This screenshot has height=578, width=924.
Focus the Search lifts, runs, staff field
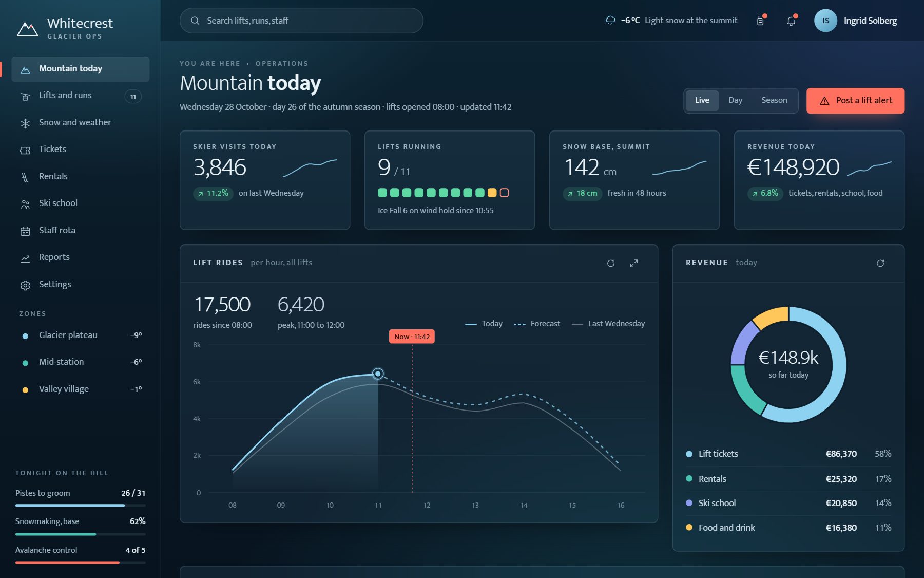click(301, 21)
